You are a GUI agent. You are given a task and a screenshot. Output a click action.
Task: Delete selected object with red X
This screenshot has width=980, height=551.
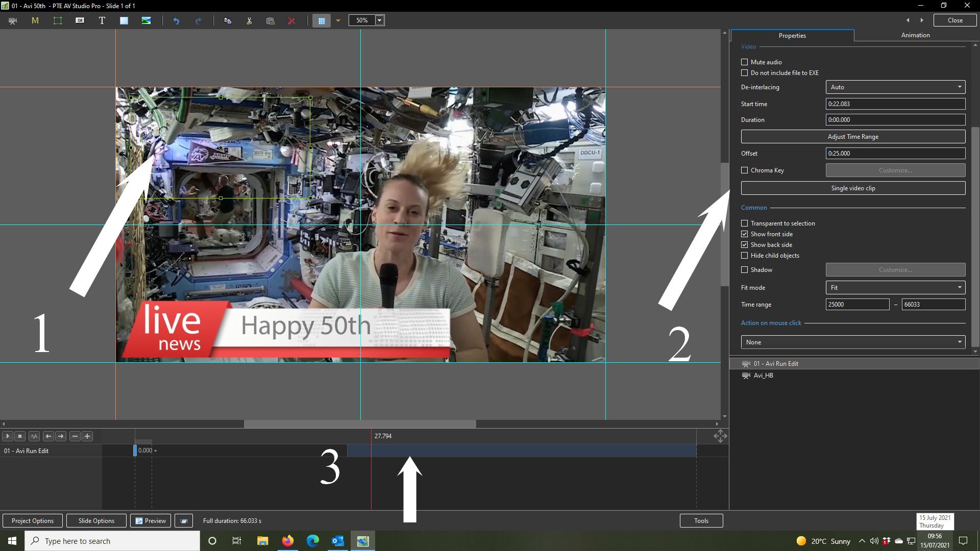point(291,21)
